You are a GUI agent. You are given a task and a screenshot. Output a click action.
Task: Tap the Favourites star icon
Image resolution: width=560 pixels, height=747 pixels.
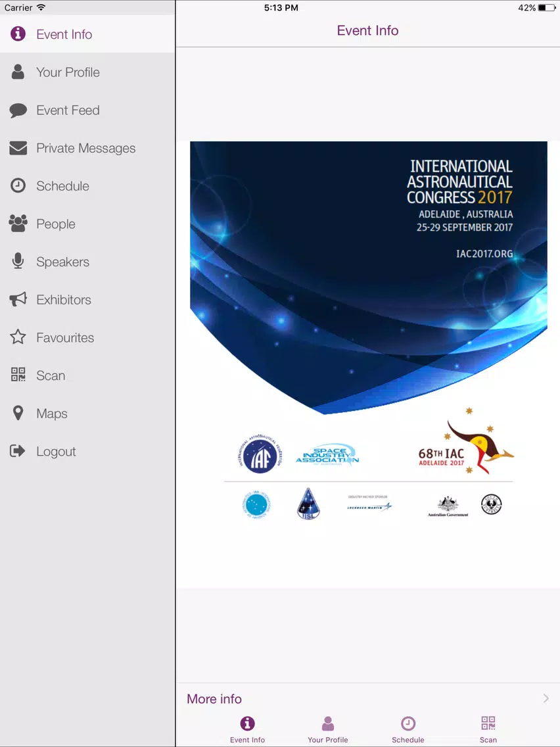click(18, 337)
